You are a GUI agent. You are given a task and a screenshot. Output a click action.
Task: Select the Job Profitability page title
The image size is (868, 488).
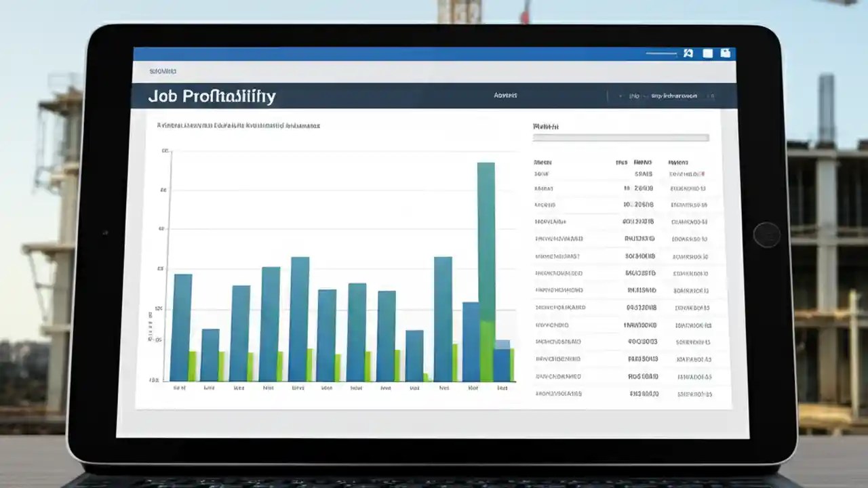coord(212,96)
